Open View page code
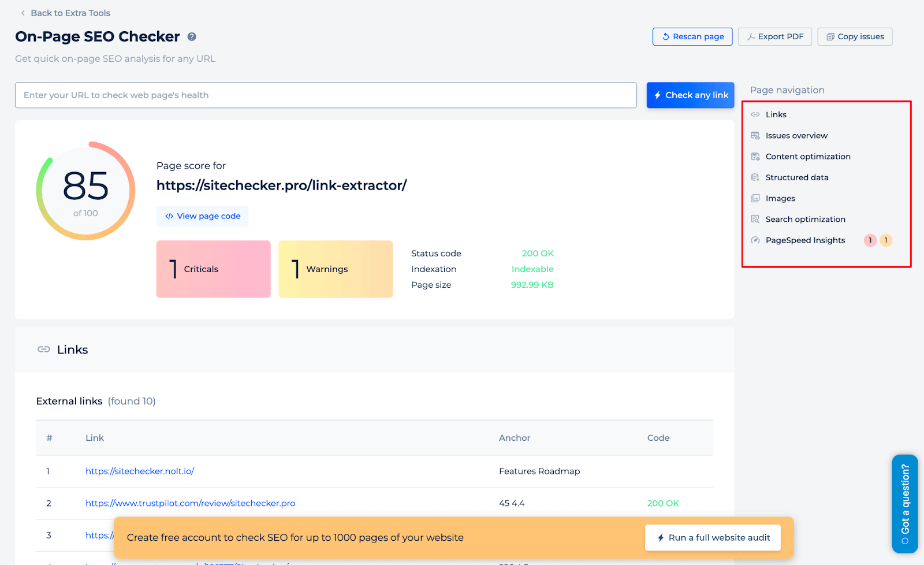The height and width of the screenshot is (565, 924). coord(203,216)
